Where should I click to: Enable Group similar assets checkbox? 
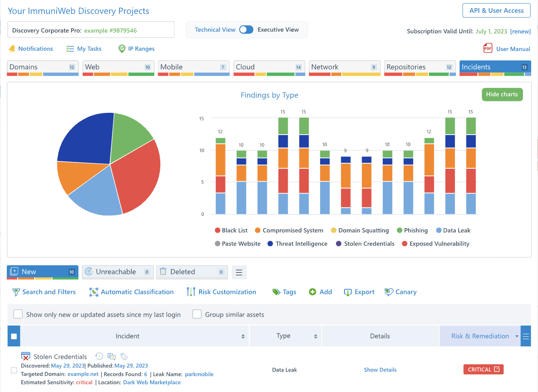pyautogui.click(x=197, y=314)
